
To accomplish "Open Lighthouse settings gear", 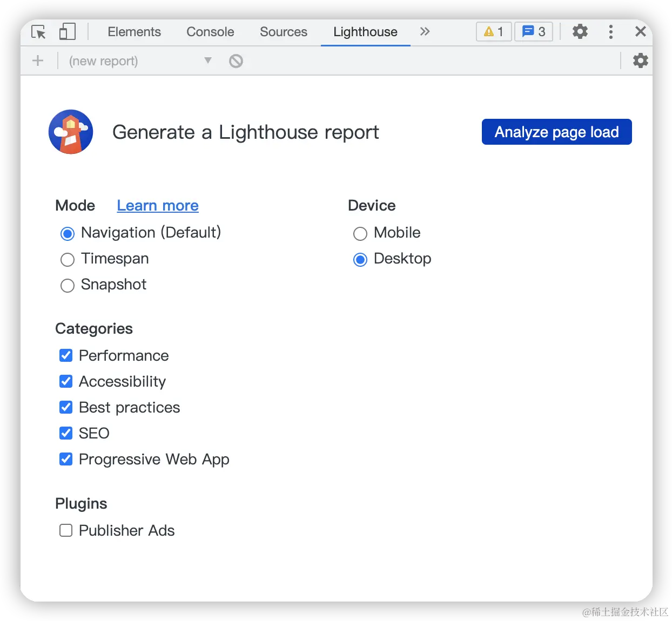I will coord(641,60).
